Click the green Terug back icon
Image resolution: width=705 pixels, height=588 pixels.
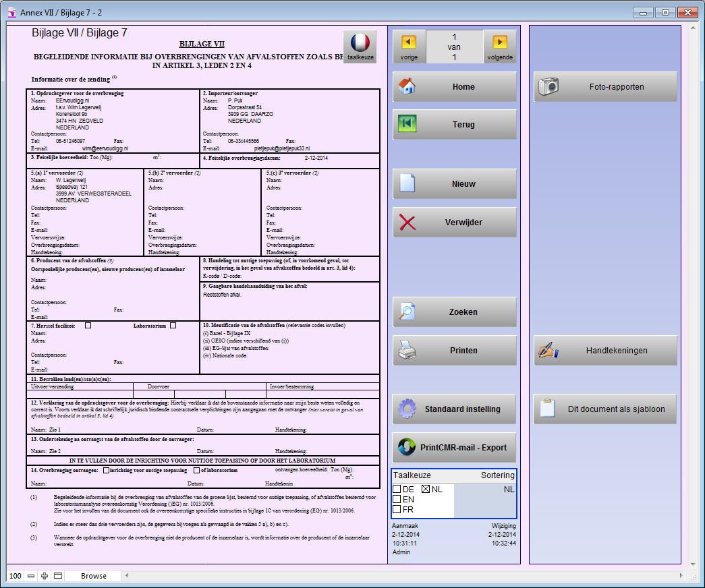point(407,124)
